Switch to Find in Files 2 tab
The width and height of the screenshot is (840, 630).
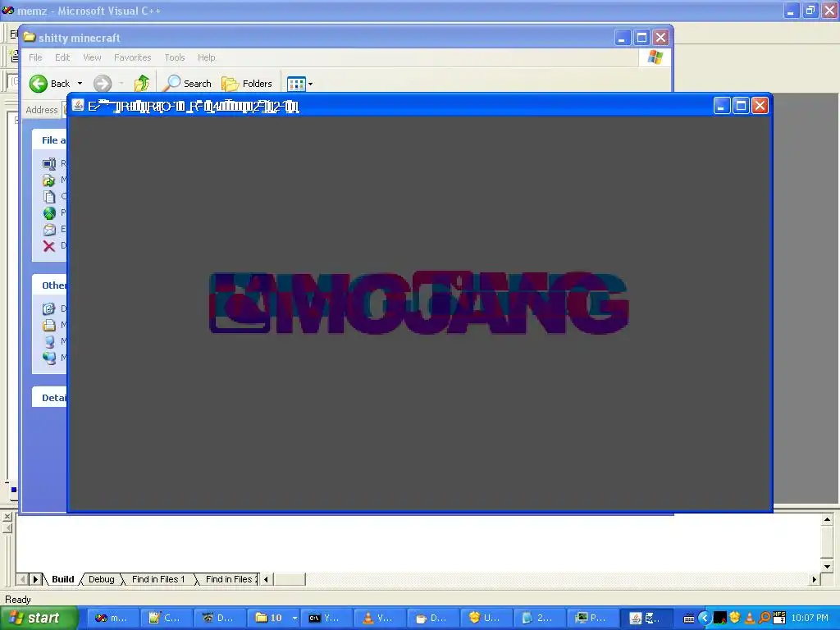tap(229, 579)
